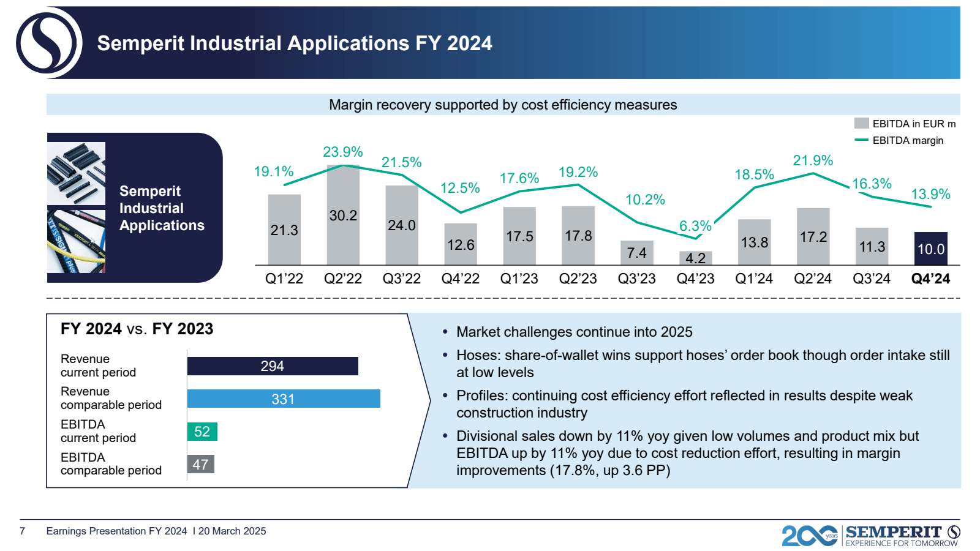This screenshot has width=980, height=551.
Task: Click the EBITDA comparable period label
Action: click(x=111, y=464)
